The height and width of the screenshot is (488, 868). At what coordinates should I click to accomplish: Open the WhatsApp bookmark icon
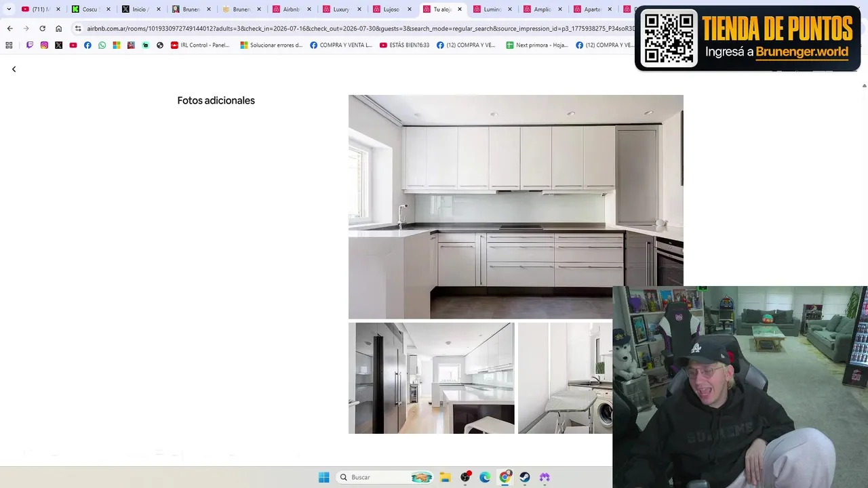coord(102,45)
